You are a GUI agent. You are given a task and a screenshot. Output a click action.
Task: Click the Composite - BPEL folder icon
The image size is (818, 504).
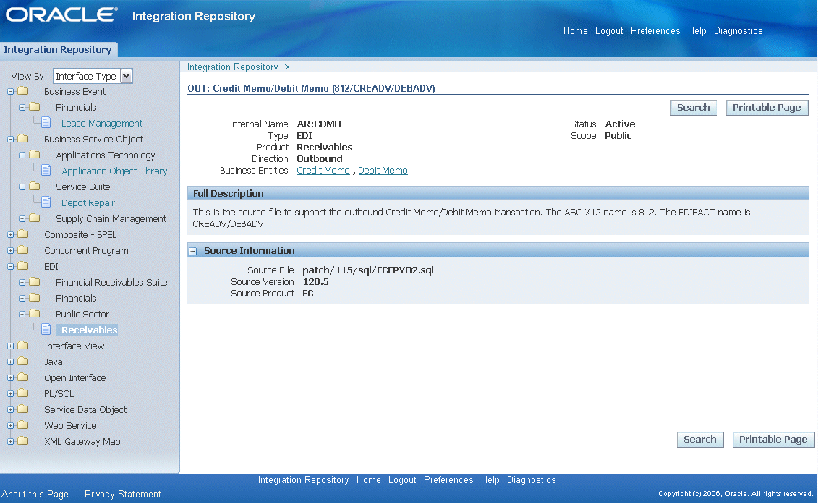[x=23, y=234]
